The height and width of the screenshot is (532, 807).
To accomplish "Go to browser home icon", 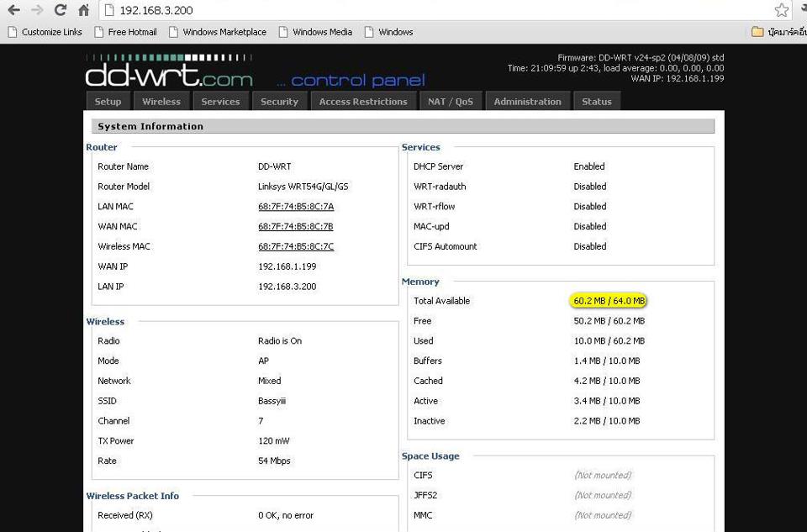I will tap(83, 10).
